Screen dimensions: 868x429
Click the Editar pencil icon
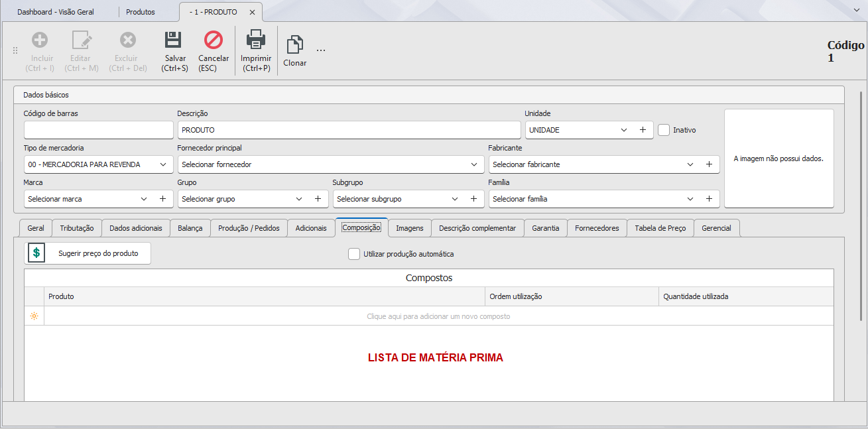(x=81, y=40)
